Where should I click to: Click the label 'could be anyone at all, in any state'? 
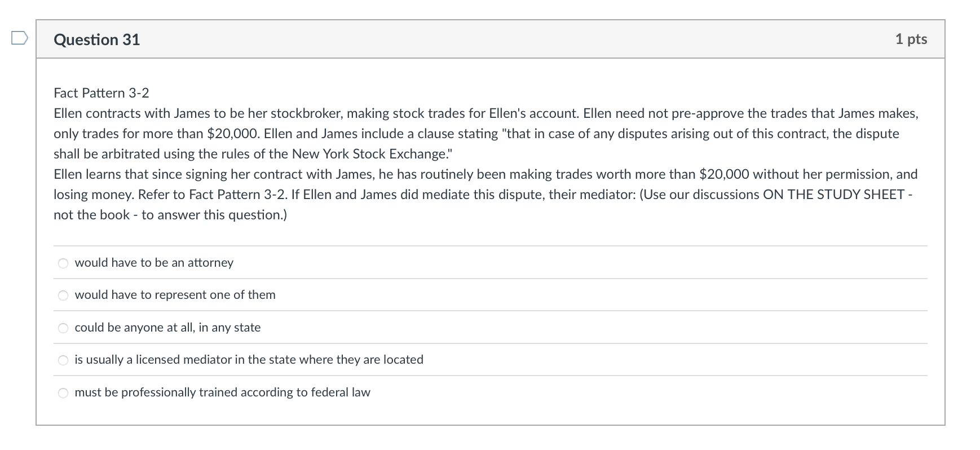point(167,328)
